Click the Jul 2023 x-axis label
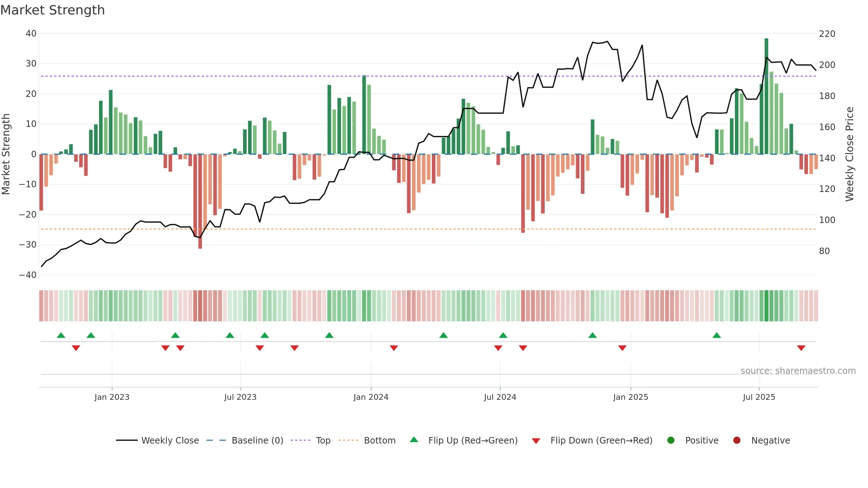 click(241, 397)
